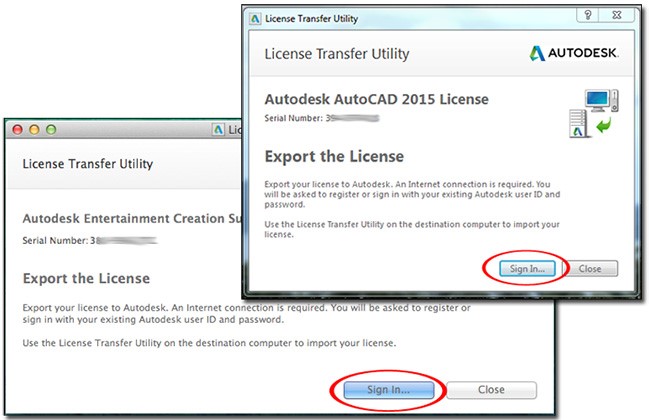Click the Serial Number in the Mac window
This screenshot has width=650, height=420.
tap(90, 240)
